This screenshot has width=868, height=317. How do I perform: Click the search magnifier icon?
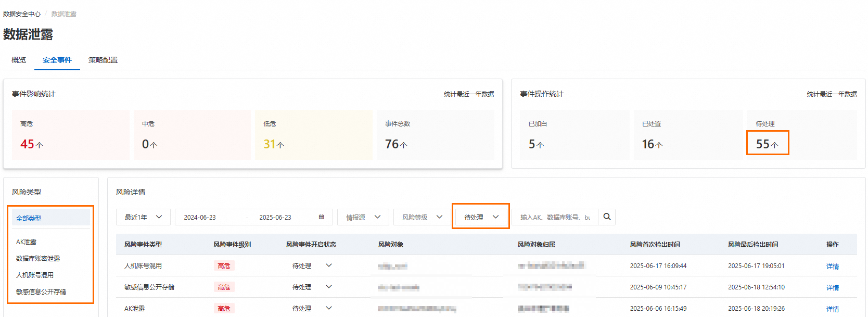click(607, 217)
